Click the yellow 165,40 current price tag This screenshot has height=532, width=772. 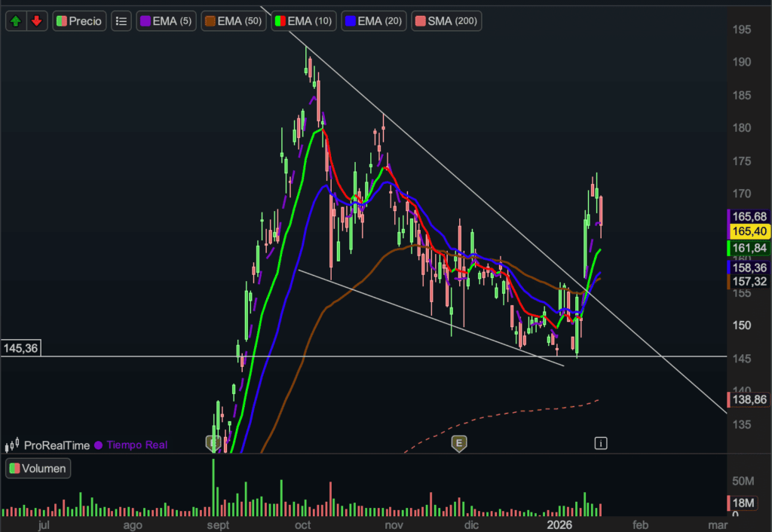coord(749,231)
